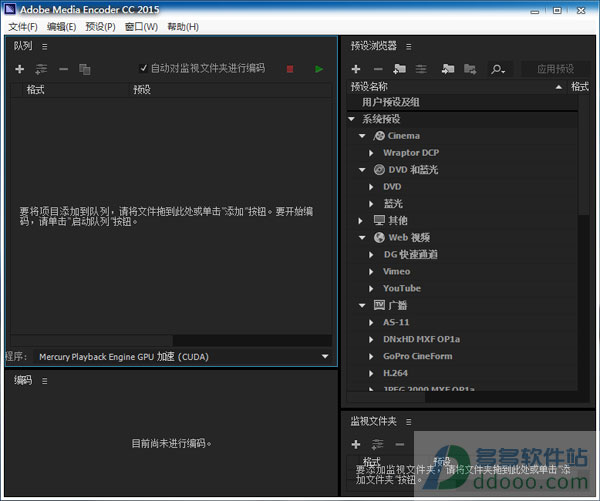Add watch folder with plus icon
This screenshot has width=600, height=501.
pos(356,444)
